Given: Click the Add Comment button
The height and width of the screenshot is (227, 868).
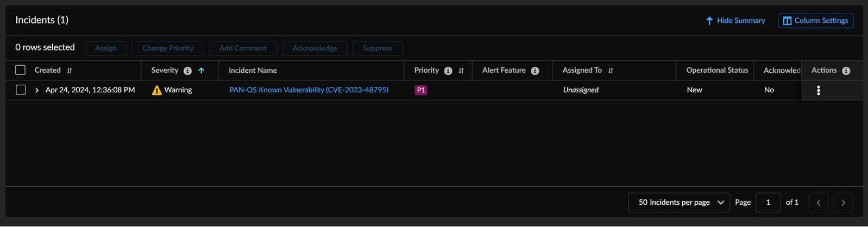Looking at the screenshot, I should 243,48.
